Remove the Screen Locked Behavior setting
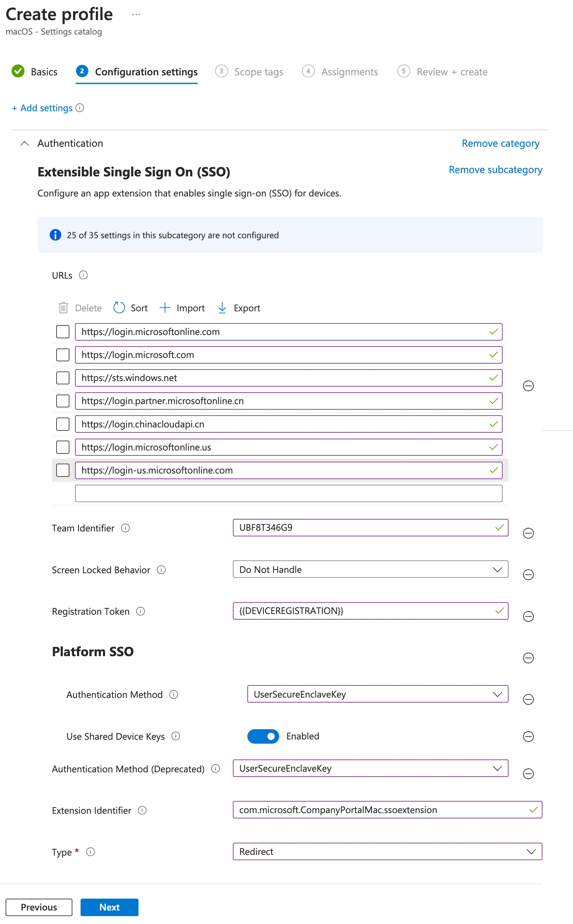This screenshot has width=573, height=924. (x=528, y=575)
